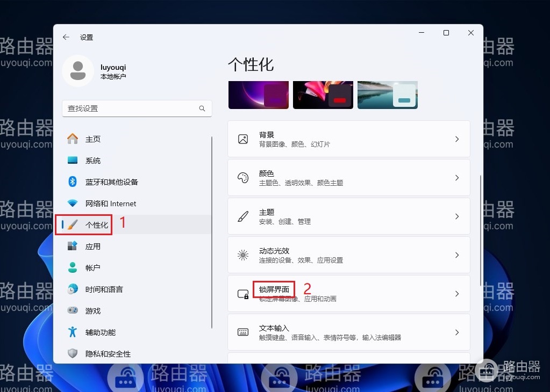Click the back arrow in Settings header
The width and height of the screenshot is (550, 392).
pyautogui.click(x=66, y=37)
